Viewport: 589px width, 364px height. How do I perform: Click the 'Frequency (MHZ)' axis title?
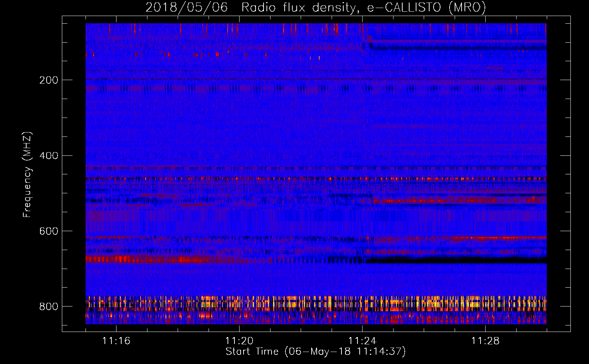tap(28, 174)
